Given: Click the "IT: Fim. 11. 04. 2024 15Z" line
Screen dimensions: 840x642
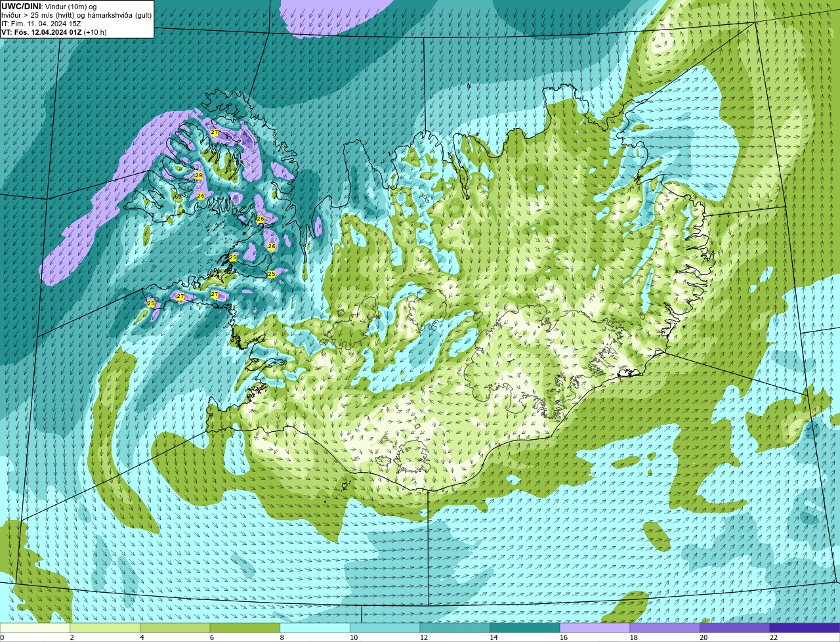Looking at the screenshot, I should coord(41,23).
